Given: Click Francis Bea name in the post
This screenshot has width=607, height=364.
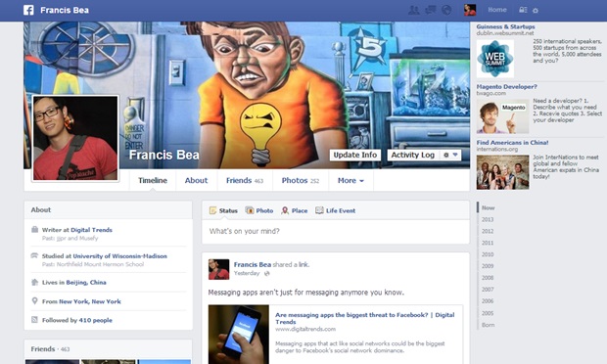Looking at the screenshot, I should (x=253, y=264).
